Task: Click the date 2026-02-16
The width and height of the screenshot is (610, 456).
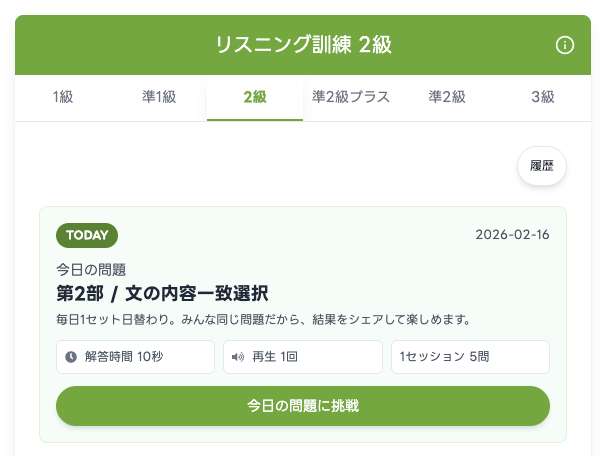Action: (x=512, y=235)
